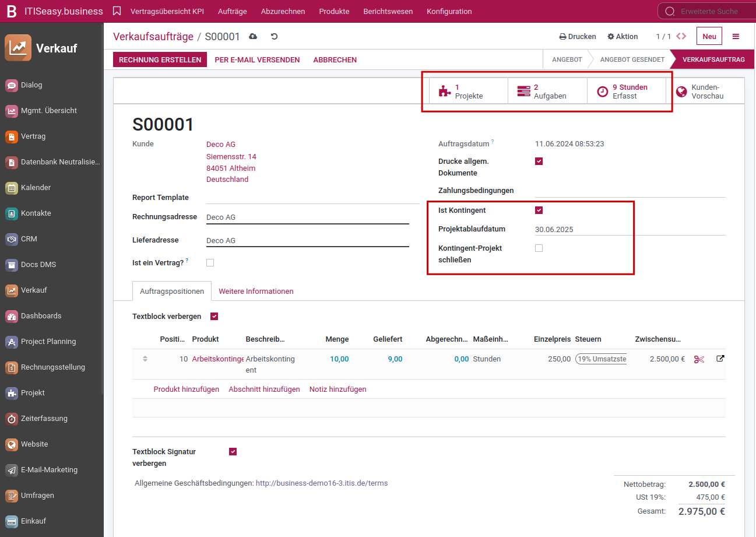Screen dimensions: 756x537
Task: Switch to Weitere Informationen tab
Action: (x=256, y=291)
